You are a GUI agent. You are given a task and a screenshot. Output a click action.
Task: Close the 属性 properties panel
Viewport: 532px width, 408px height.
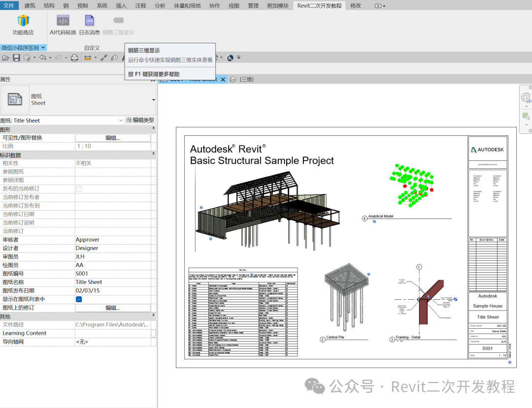[153, 80]
